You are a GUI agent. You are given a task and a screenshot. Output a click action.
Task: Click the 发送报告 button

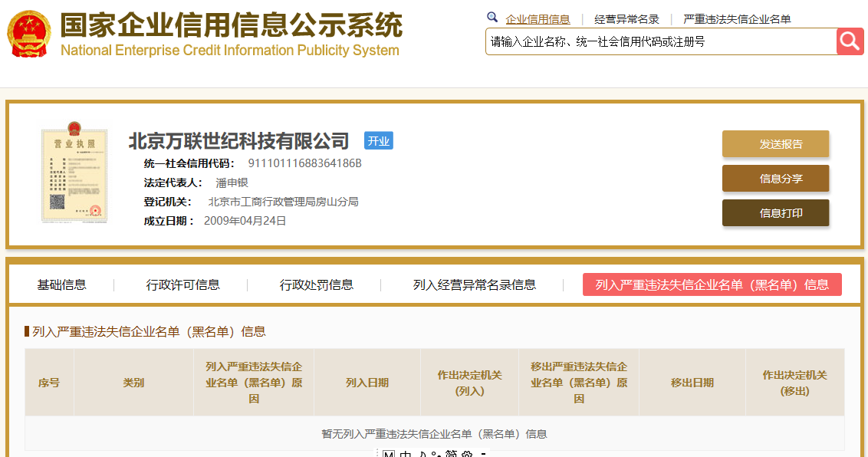775,144
